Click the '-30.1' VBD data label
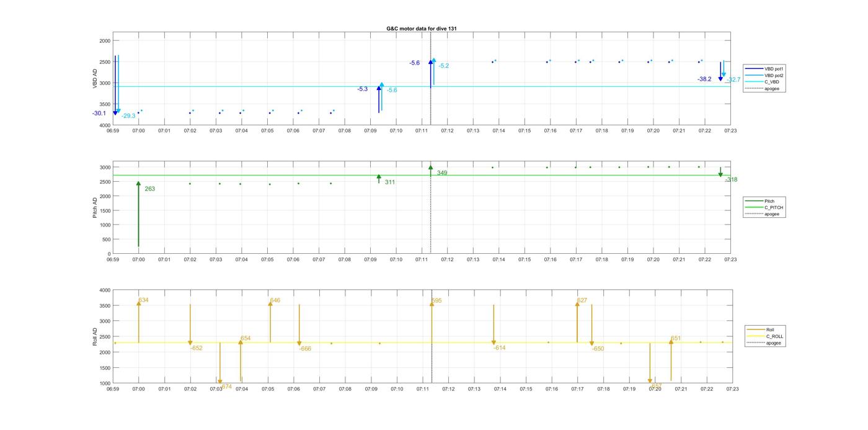 coord(99,114)
